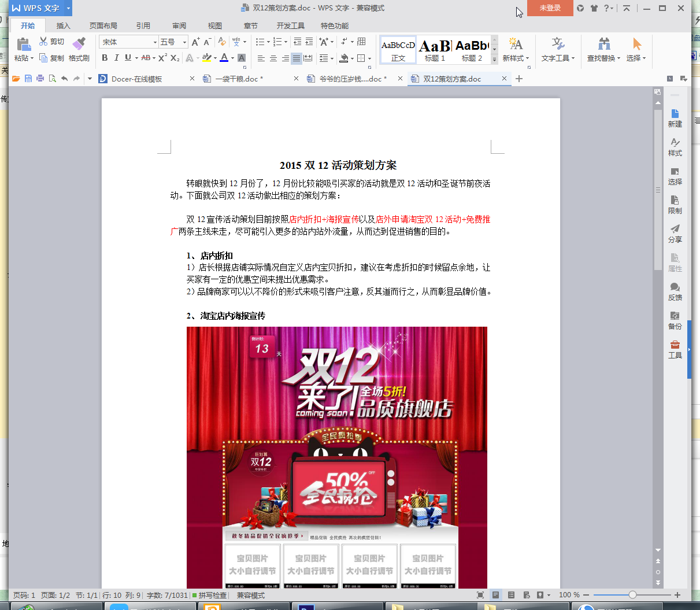Decrease paragraph indent
Screen dimensions: 700x610
[x=298, y=42]
